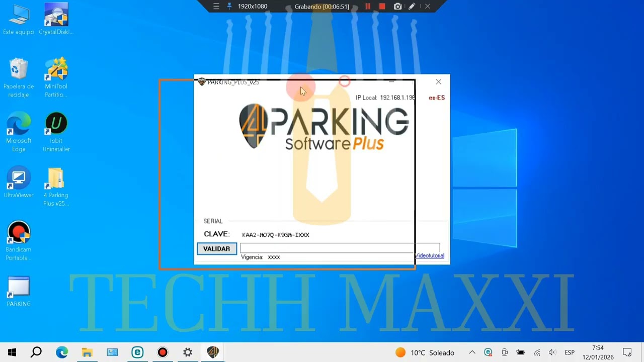Screen dimensions: 644x362
Task: Open the Videotutorial link
Action: point(429,256)
